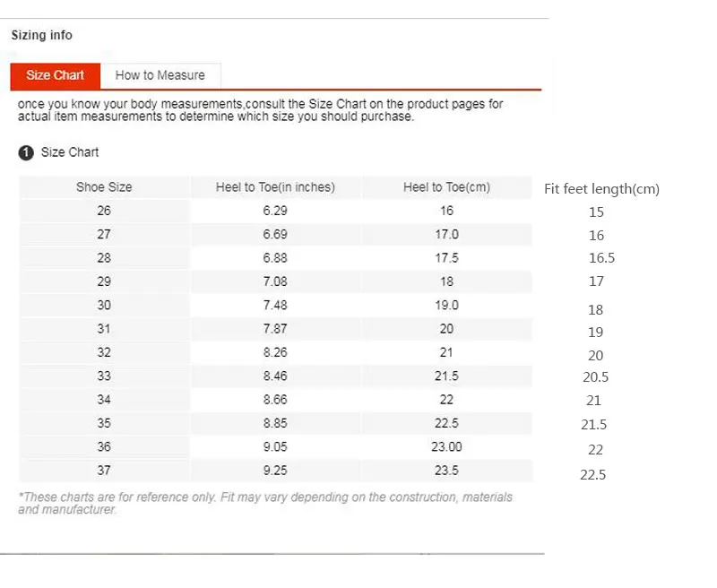Select the 7.87 inches cell

coord(275,329)
